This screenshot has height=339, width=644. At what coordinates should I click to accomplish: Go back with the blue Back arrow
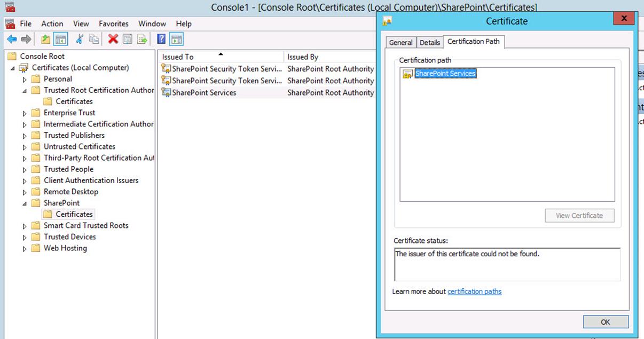click(x=11, y=39)
